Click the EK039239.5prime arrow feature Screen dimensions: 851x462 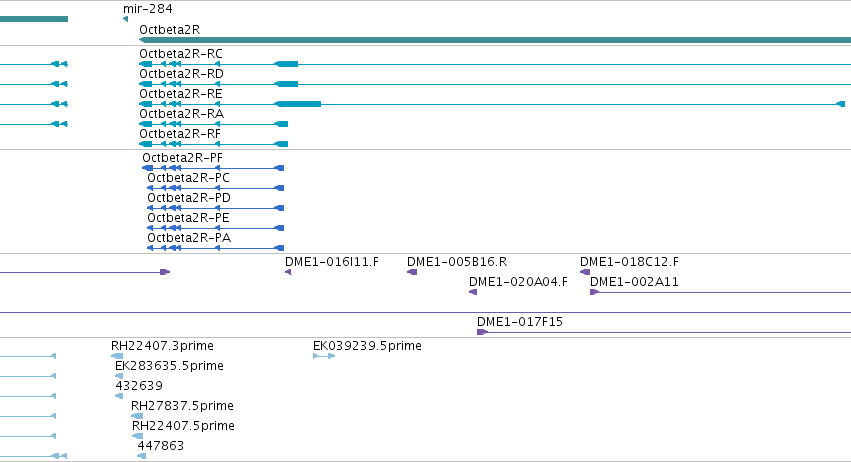coord(324,356)
